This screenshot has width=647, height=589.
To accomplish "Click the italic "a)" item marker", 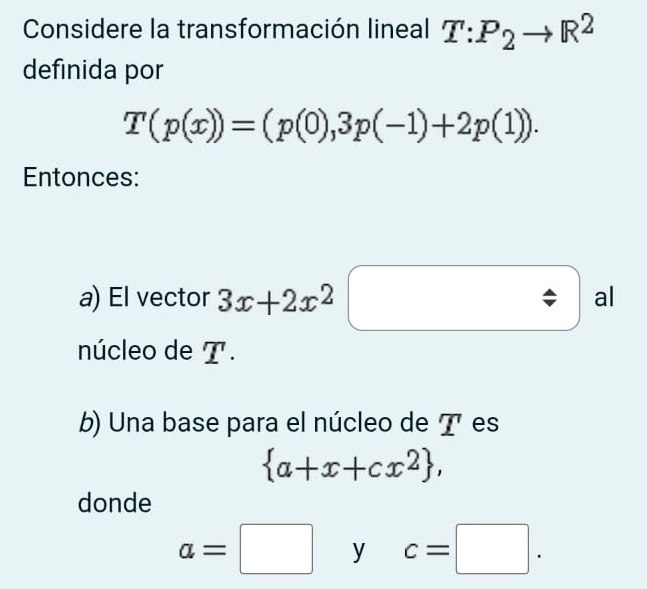I will pyautogui.click(x=88, y=297).
